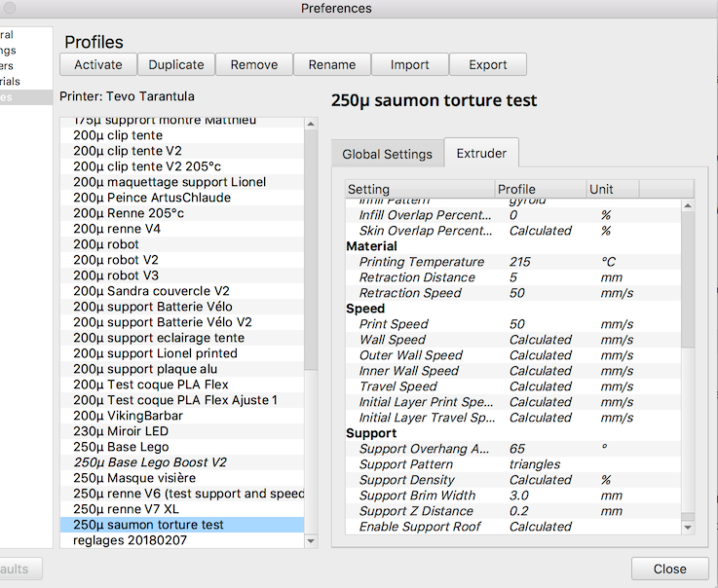Import a profile
The height and width of the screenshot is (588, 718).
[x=410, y=64]
